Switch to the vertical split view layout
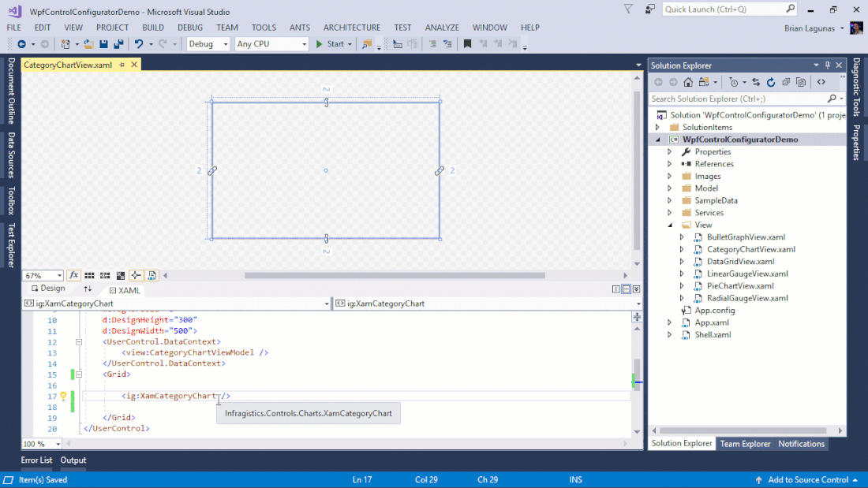Viewport: 868px width, 488px height. pyautogui.click(x=616, y=289)
